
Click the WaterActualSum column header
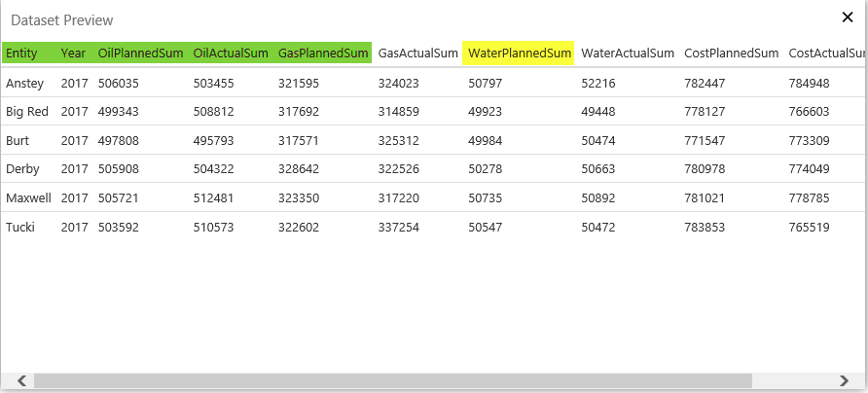pyautogui.click(x=628, y=54)
